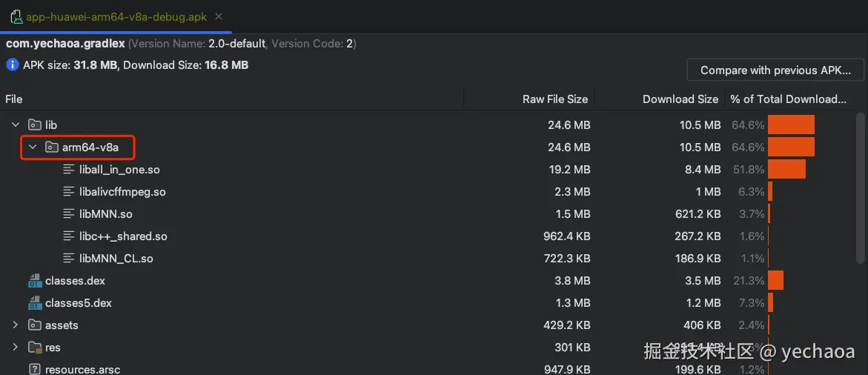Screen dimensions: 868x375
Task: Sort by Raw File Size column header
Action: (555, 99)
